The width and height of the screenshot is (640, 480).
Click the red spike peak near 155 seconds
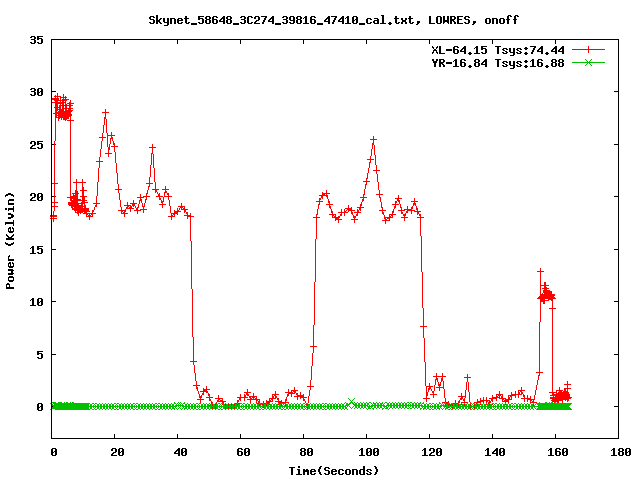(540, 271)
